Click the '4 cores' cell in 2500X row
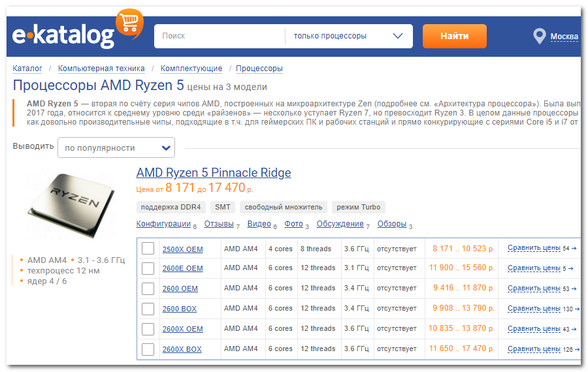This screenshot has width=588, height=372. tap(280, 249)
